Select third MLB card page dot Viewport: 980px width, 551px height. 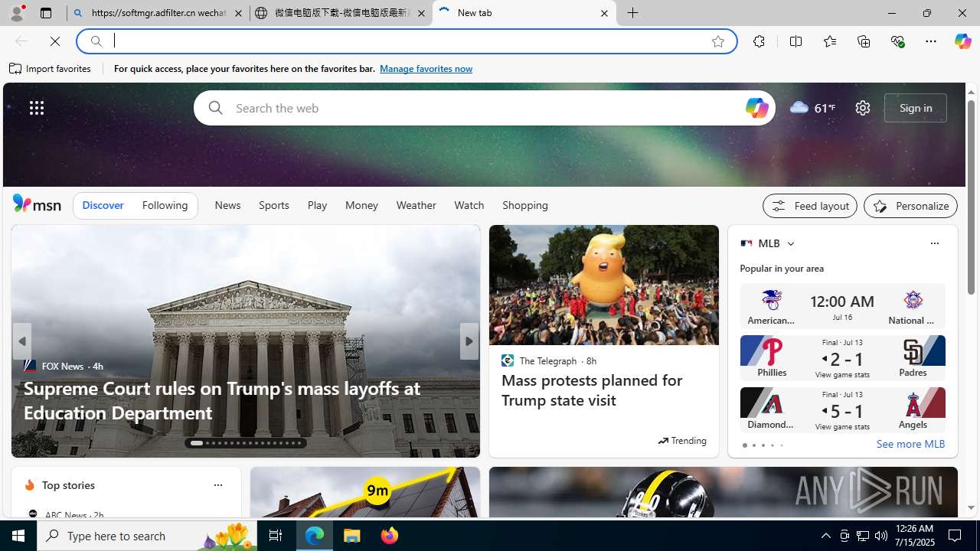point(763,445)
